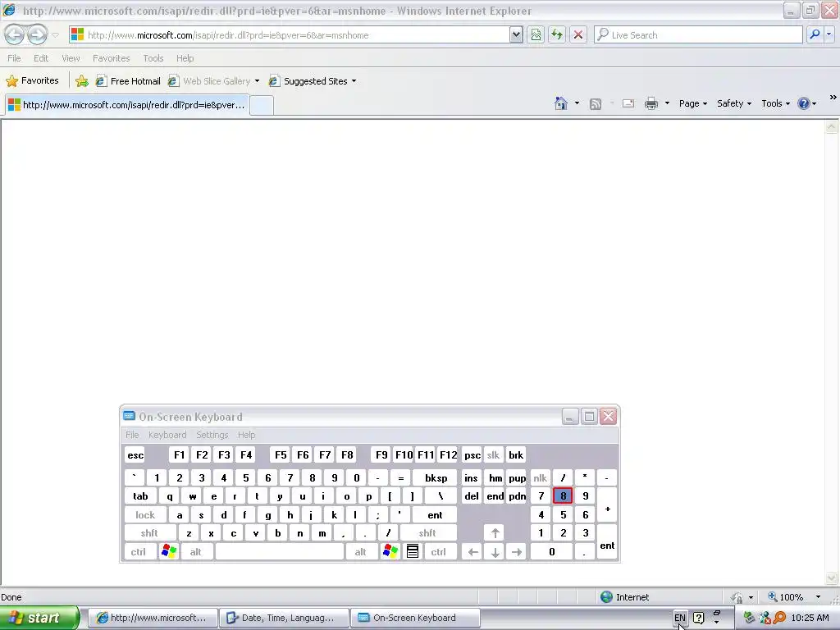Toggle the left shft key
Image resolution: width=840 pixels, height=630 pixels.
[149, 533]
